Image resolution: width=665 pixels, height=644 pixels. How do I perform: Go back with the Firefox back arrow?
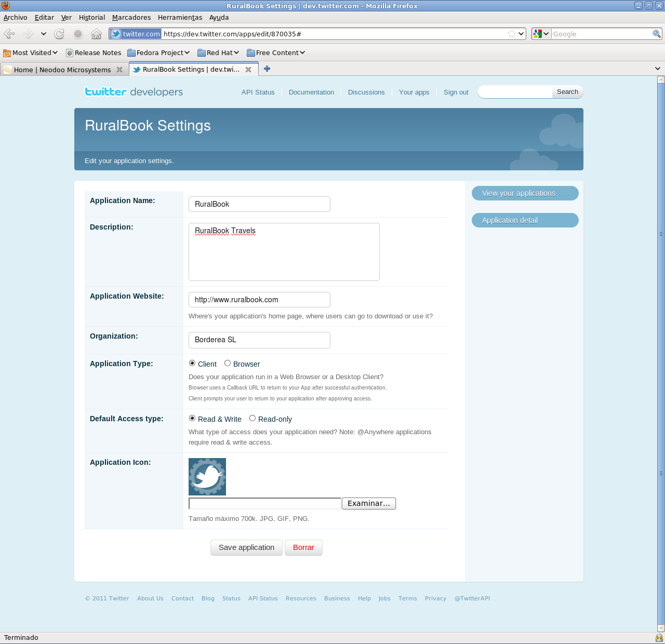[x=9, y=34]
